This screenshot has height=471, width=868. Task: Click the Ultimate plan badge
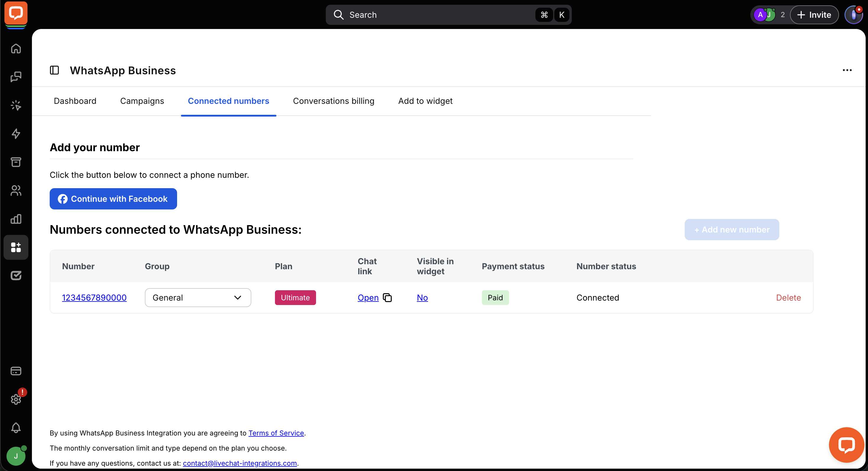pyautogui.click(x=295, y=298)
